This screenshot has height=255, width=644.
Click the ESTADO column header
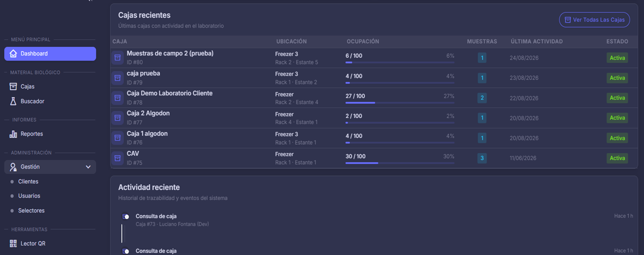[x=617, y=42]
